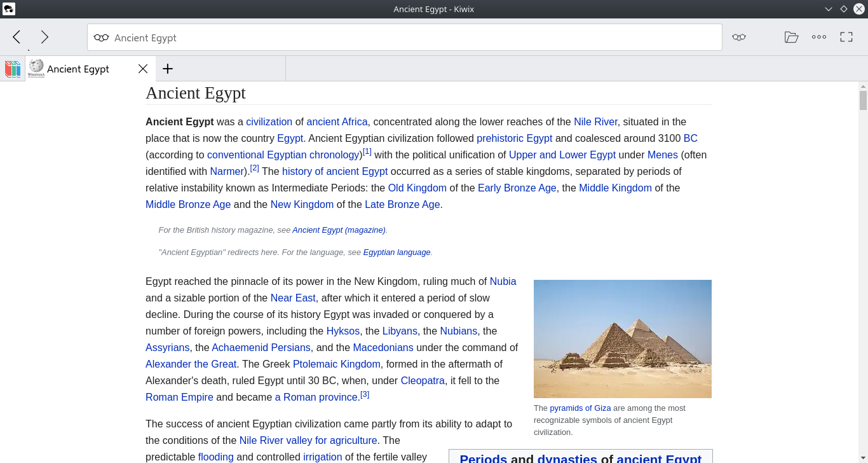Follow the Middle Bronze Age link

[188, 204]
